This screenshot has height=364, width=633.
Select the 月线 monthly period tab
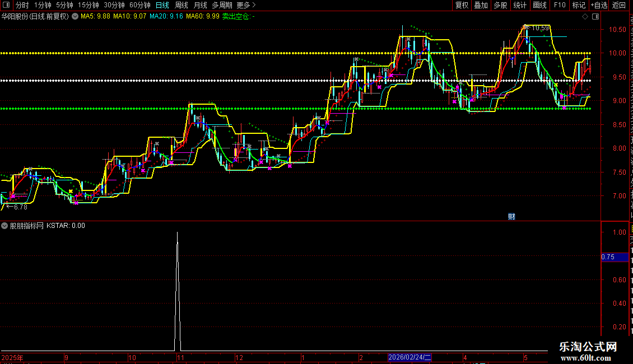200,5
